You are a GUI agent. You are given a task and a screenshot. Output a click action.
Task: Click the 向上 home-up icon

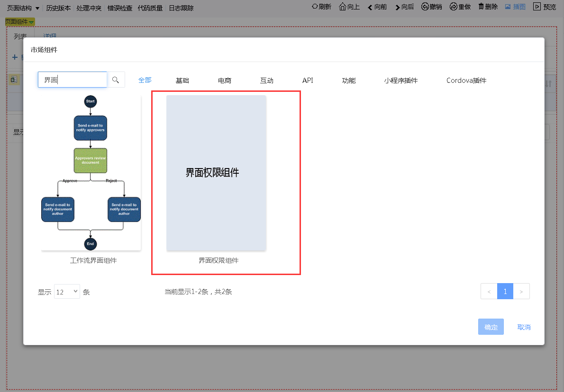pyautogui.click(x=343, y=7)
